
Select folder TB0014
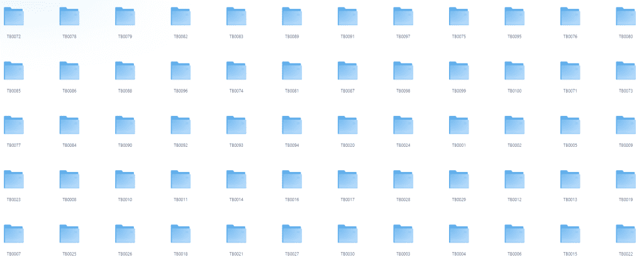point(236,180)
